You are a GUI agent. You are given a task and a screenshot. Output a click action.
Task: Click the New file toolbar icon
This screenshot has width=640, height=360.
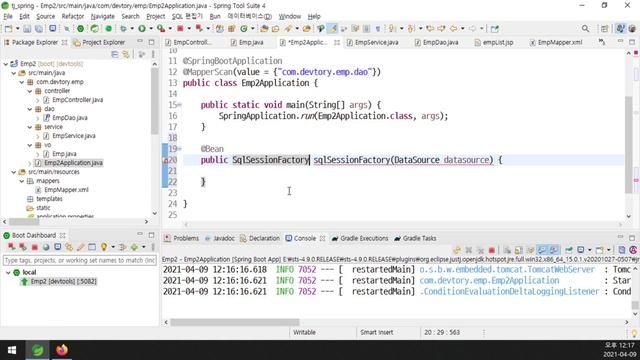(8, 29)
